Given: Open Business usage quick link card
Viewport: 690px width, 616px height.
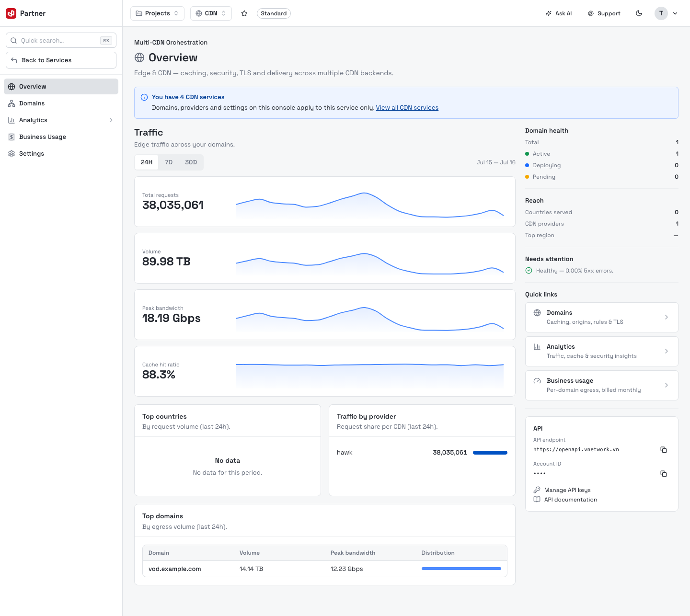Looking at the screenshot, I should [x=602, y=385].
